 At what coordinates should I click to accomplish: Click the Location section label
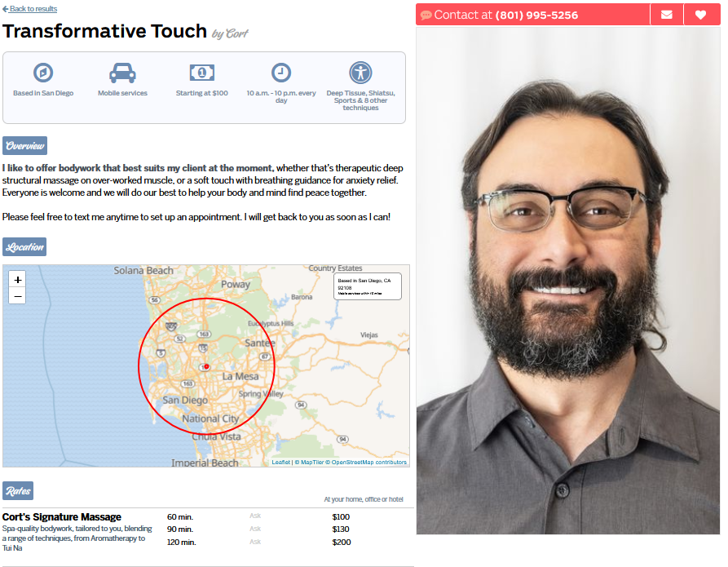pos(24,246)
